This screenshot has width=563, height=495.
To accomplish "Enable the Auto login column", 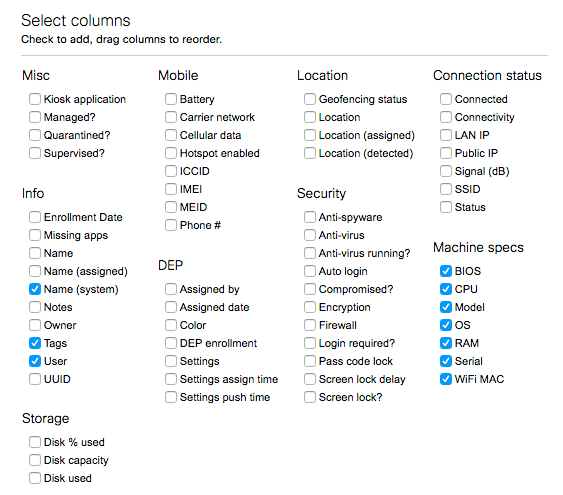I will coord(310,271).
